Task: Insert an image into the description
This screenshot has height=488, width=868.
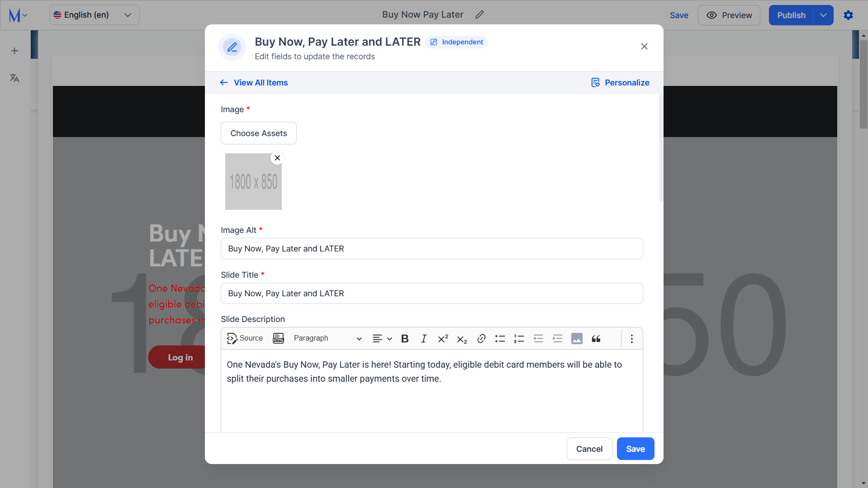Action: coord(577,338)
